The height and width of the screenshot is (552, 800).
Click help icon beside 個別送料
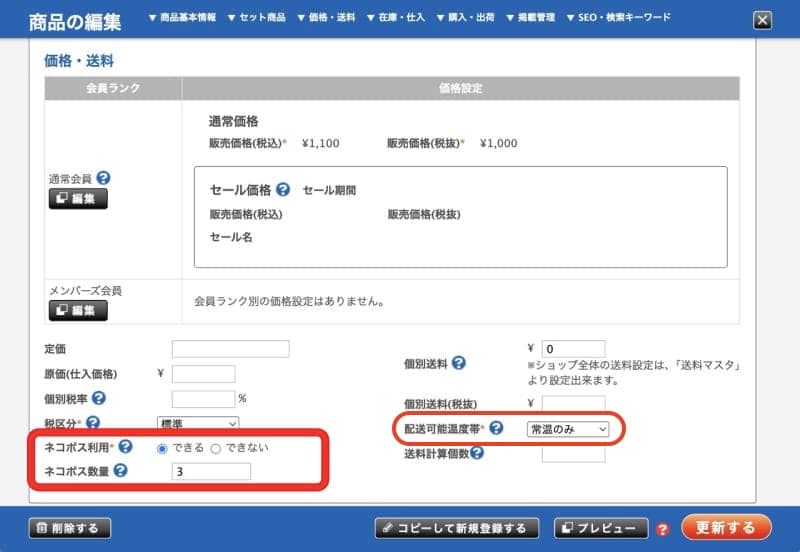[x=459, y=363]
